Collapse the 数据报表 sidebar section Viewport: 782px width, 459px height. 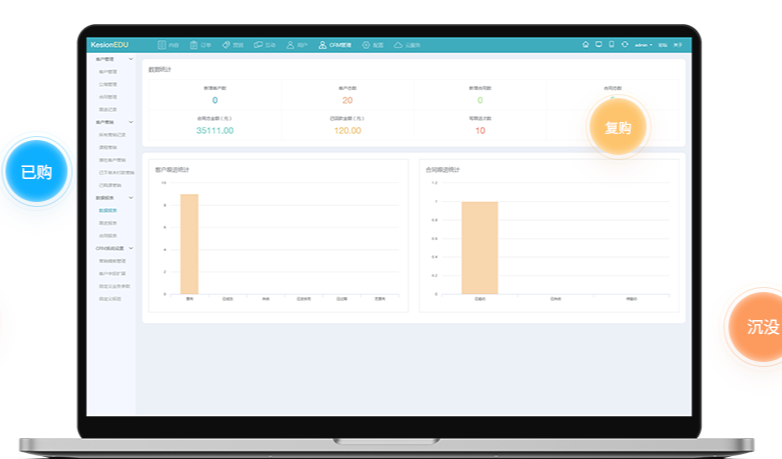130,198
